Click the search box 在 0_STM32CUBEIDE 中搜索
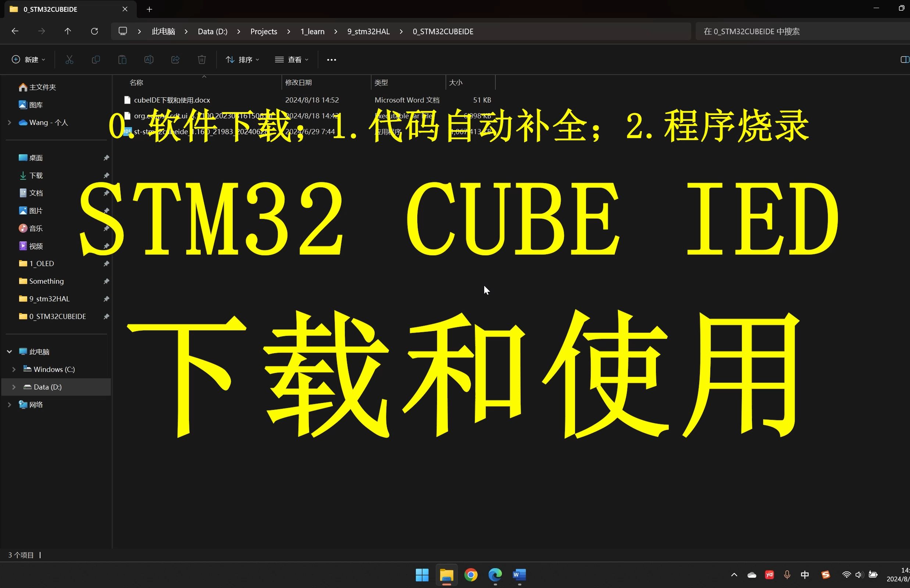The width and height of the screenshot is (910, 588). pyautogui.click(x=802, y=31)
